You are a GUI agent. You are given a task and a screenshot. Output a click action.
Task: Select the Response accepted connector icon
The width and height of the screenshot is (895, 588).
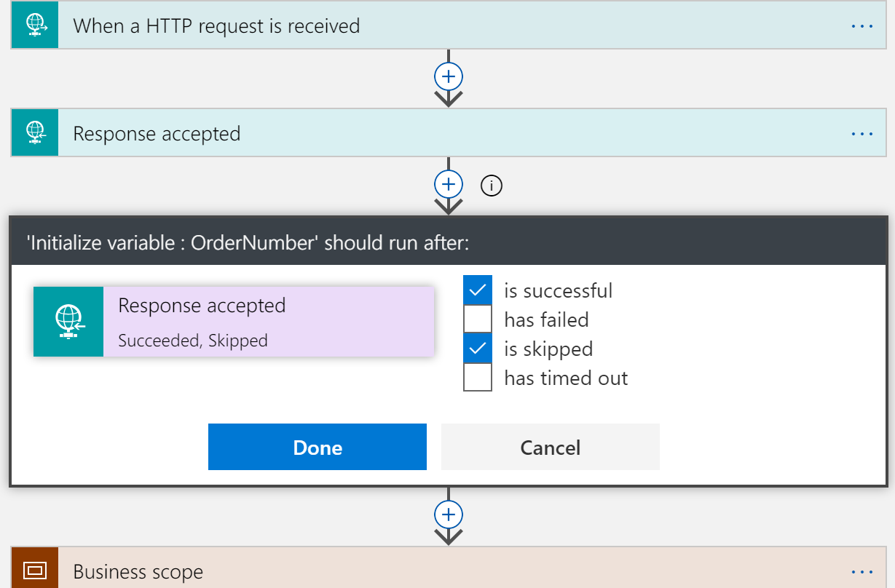coord(34,132)
